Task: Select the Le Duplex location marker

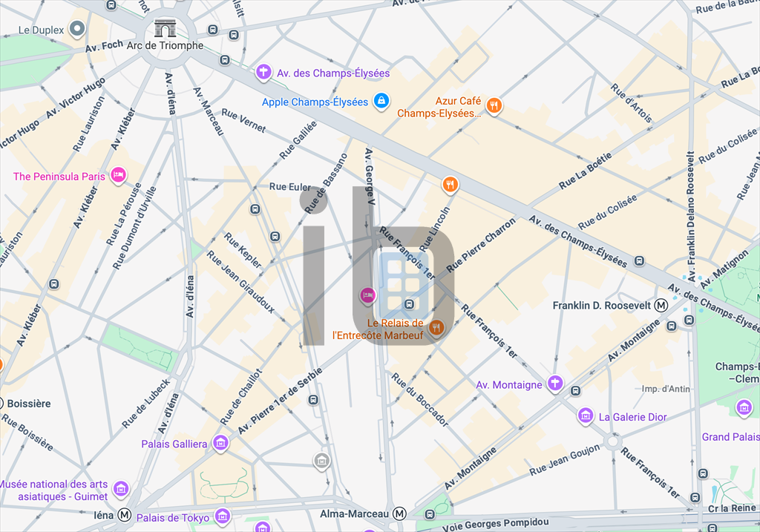Action: coord(77,29)
